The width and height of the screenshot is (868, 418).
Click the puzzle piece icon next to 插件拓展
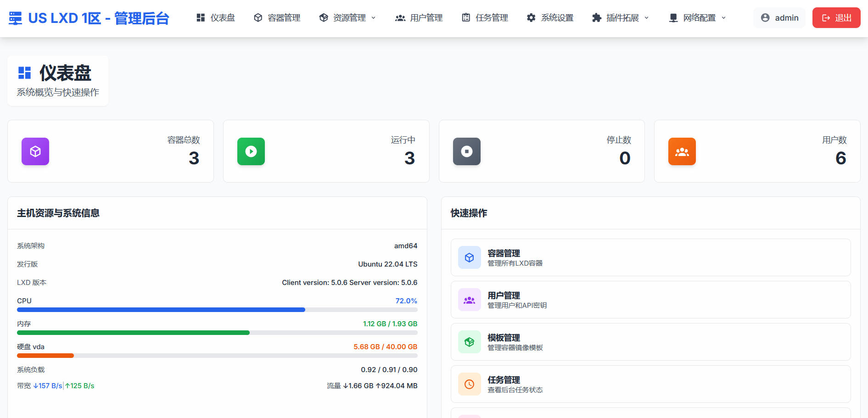(597, 18)
